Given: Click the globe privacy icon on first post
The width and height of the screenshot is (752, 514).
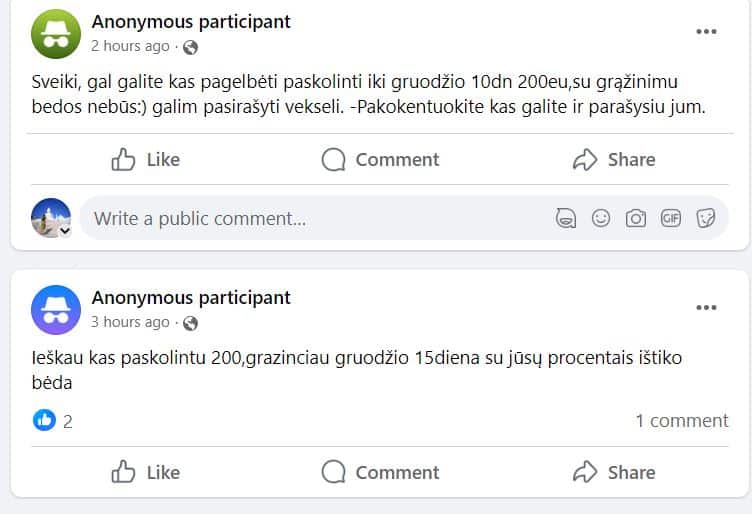Looking at the screenshot, I should point(190,46).
